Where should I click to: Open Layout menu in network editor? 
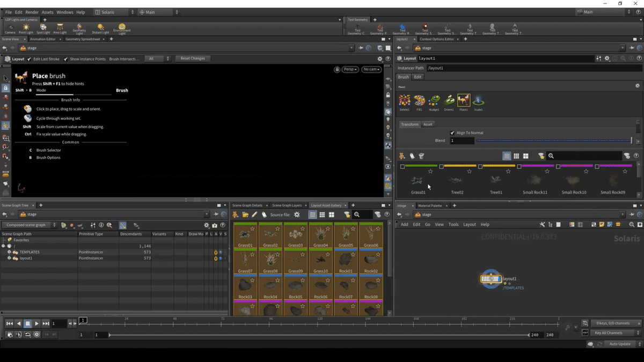(470, 225)
